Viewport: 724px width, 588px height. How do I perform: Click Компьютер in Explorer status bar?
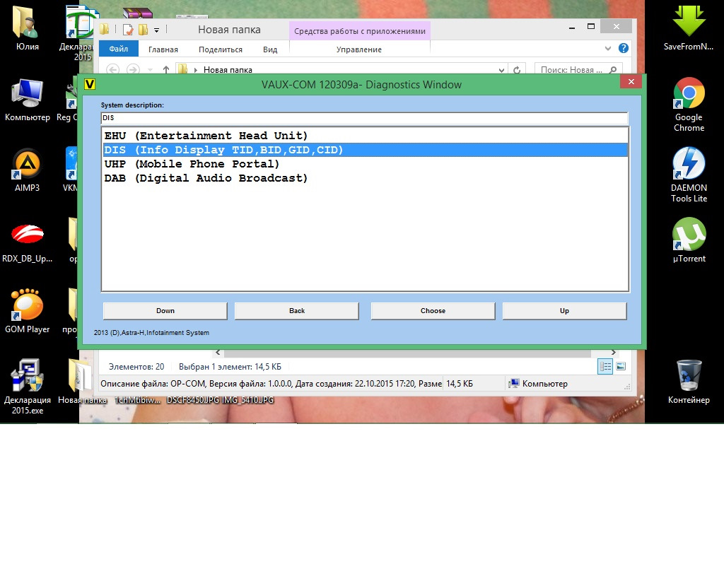tap(538, 384)
